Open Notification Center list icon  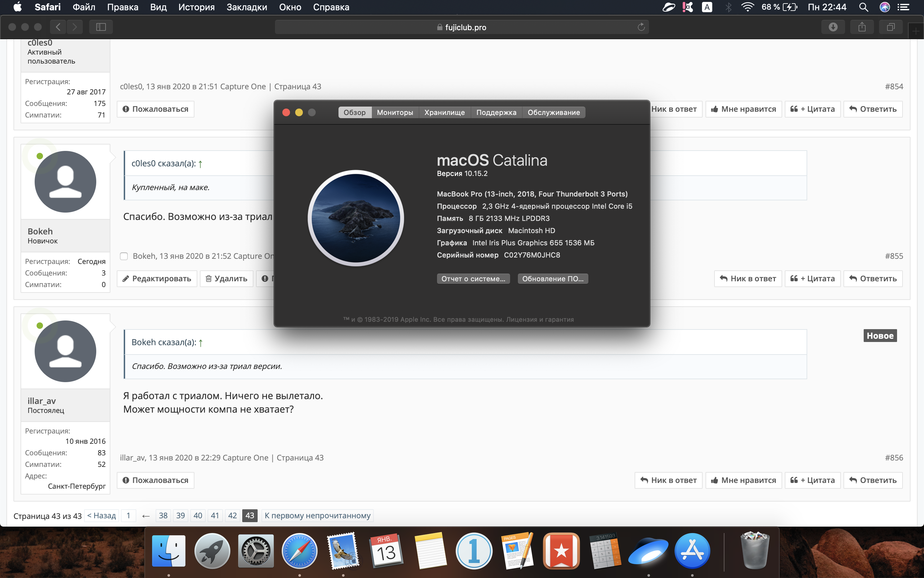point(903,7)
